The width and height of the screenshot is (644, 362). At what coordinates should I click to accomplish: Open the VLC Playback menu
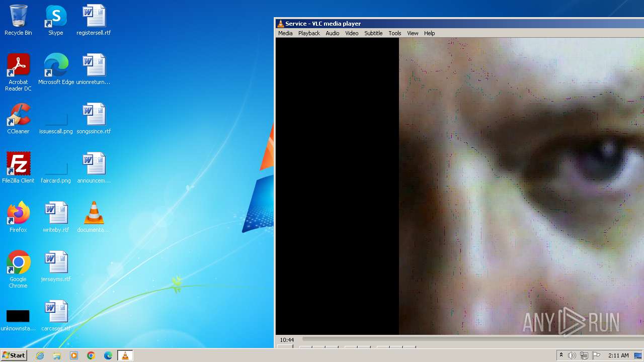[309, 33]
